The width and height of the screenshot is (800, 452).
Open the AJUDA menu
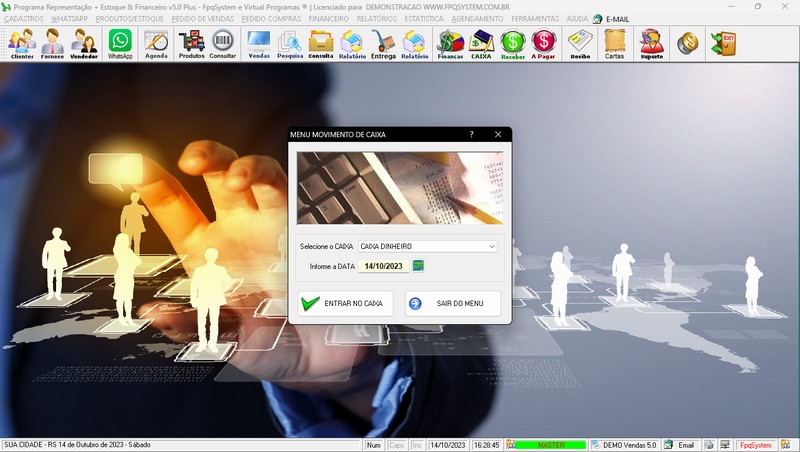click(577, 19)
